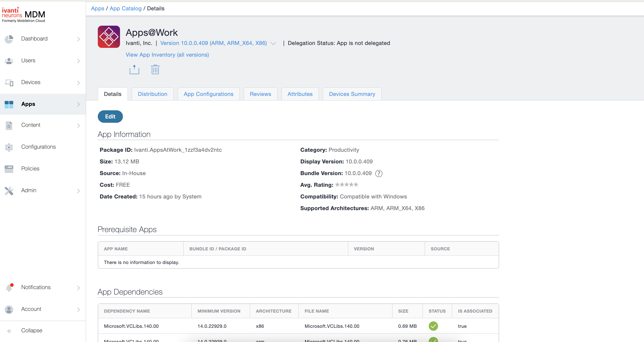Click the trash delete app icon
Viewport: 644px width, 342px height.
(155, 70)
